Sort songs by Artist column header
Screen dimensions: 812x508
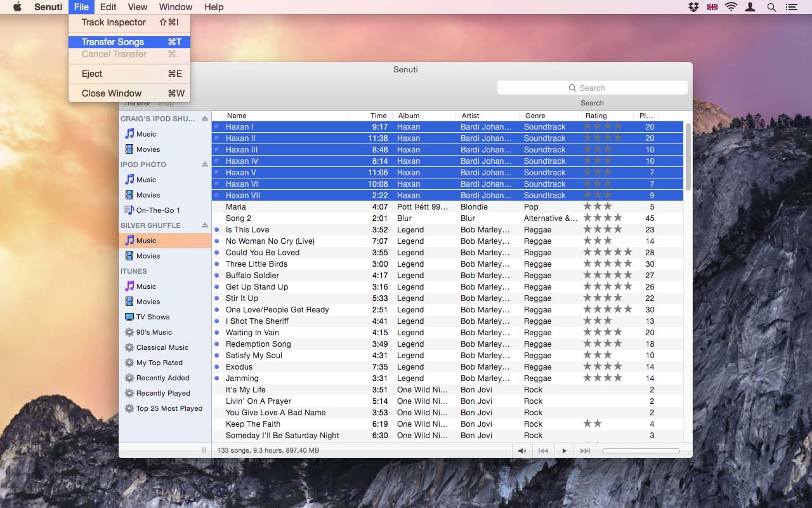[488, 116]
